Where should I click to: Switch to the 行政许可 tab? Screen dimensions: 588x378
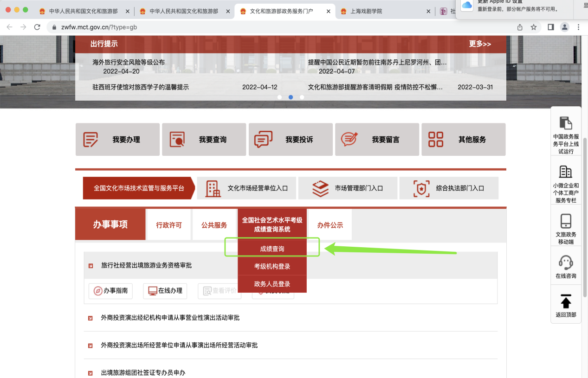[169, 225]
